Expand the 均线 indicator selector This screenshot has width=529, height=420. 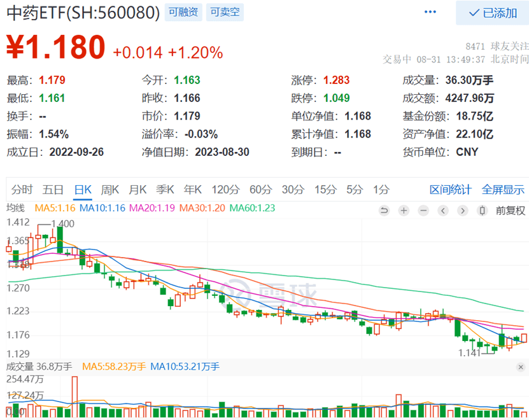click(x=15, y=208)
